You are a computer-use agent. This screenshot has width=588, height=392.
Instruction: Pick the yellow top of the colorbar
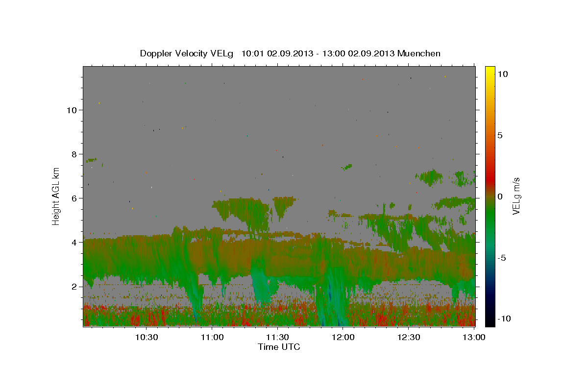pyautogui.click(x=490, y=70)
